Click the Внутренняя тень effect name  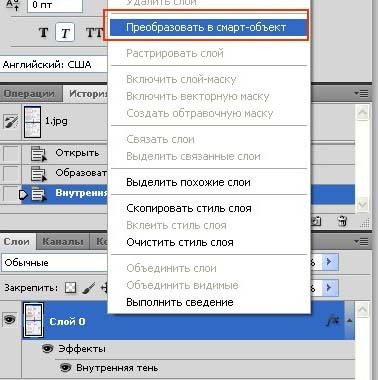click(x=117, y=368)
